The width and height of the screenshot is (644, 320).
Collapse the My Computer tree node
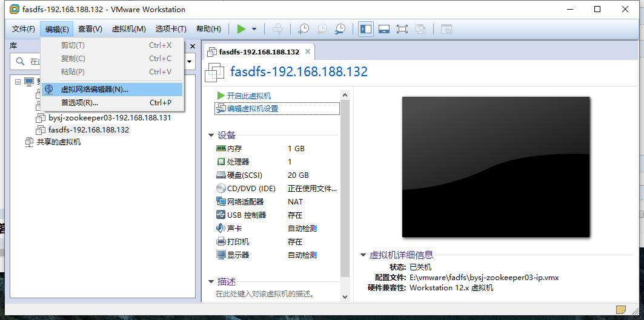click(18, 81)
